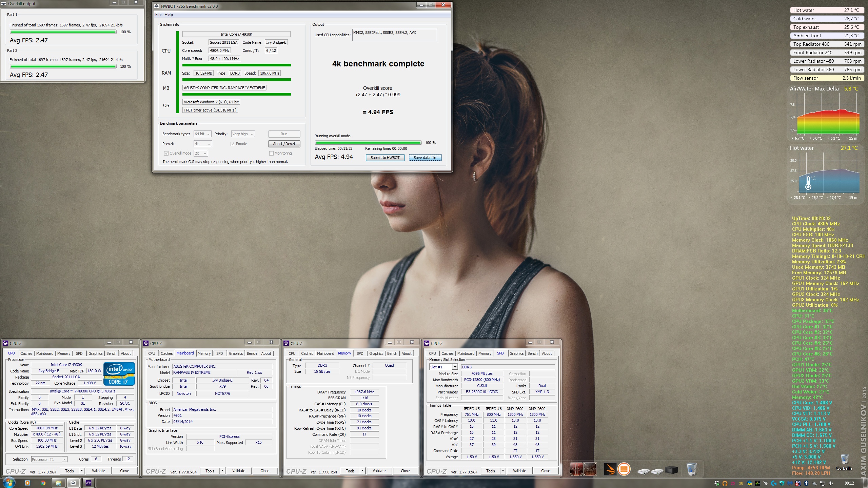Click Tools button in Memory CPU-Z window

pos(350,471)
